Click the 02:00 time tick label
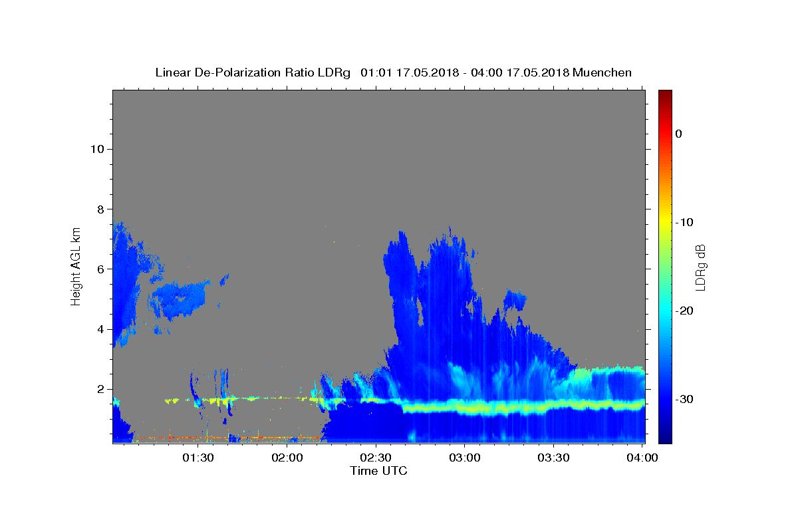This screenshot has height=532, width=798. pyautogui.click(x=287, y=458)
